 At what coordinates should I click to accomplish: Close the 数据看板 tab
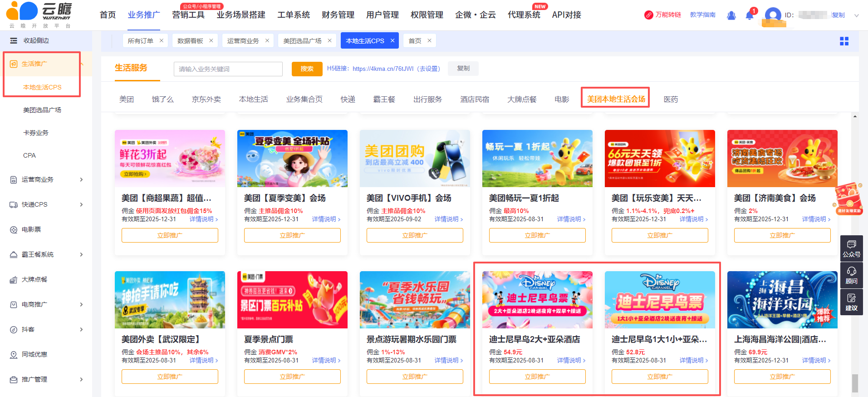tap(211, 40)
